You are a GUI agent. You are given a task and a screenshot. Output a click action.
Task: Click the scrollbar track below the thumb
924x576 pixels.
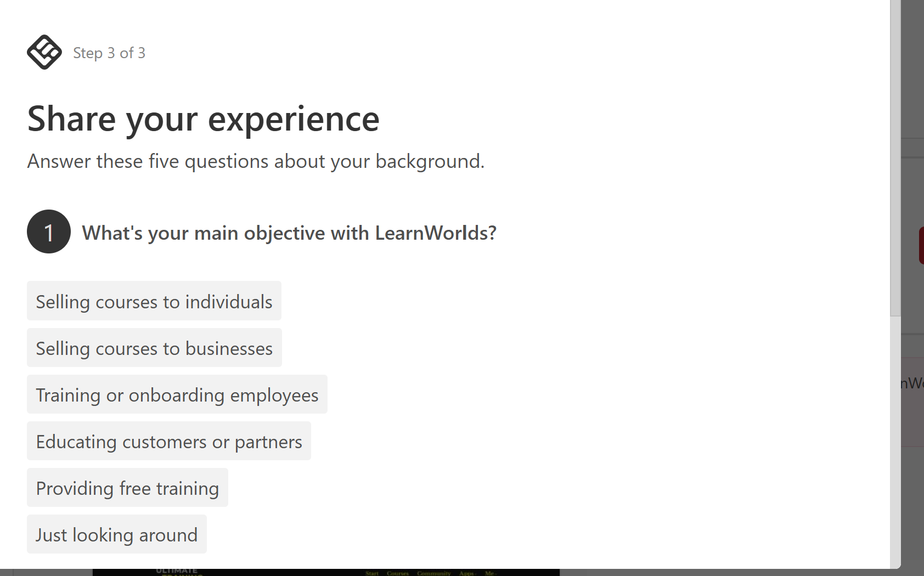pos(895,442)
